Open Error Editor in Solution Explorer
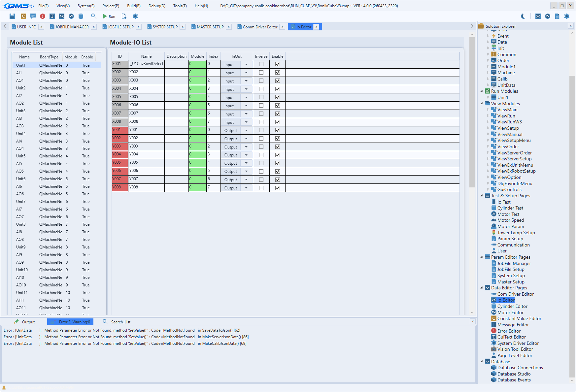576x392 pixels. (509, 331)
